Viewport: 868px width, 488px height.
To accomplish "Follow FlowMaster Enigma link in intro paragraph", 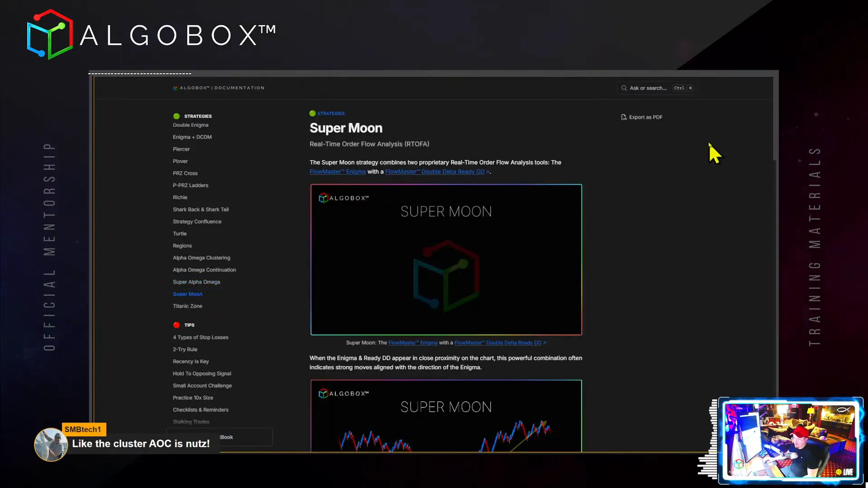I will pyautogui.click(x=338, y=172).
